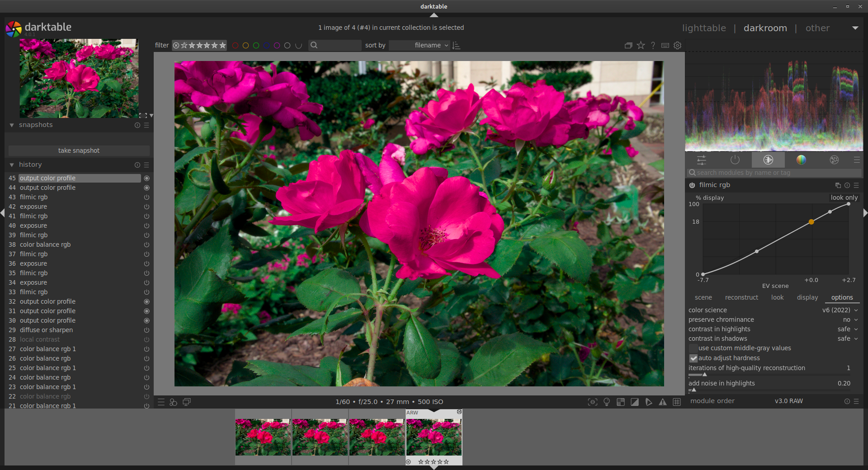Screen dimensions: 868x470
Task: Adjust the add noise in highlights slider
Action: [769, 390]
